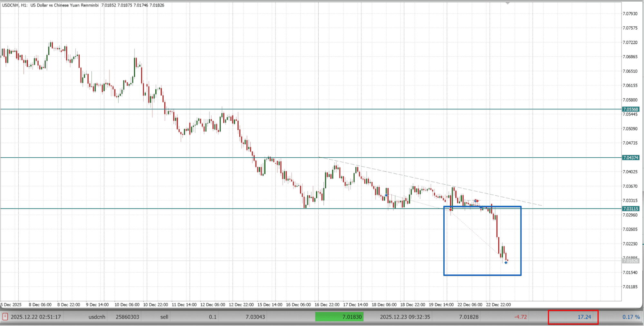
Task: Click the 7.07930 price scale label
Action: [x=630, y=14]
